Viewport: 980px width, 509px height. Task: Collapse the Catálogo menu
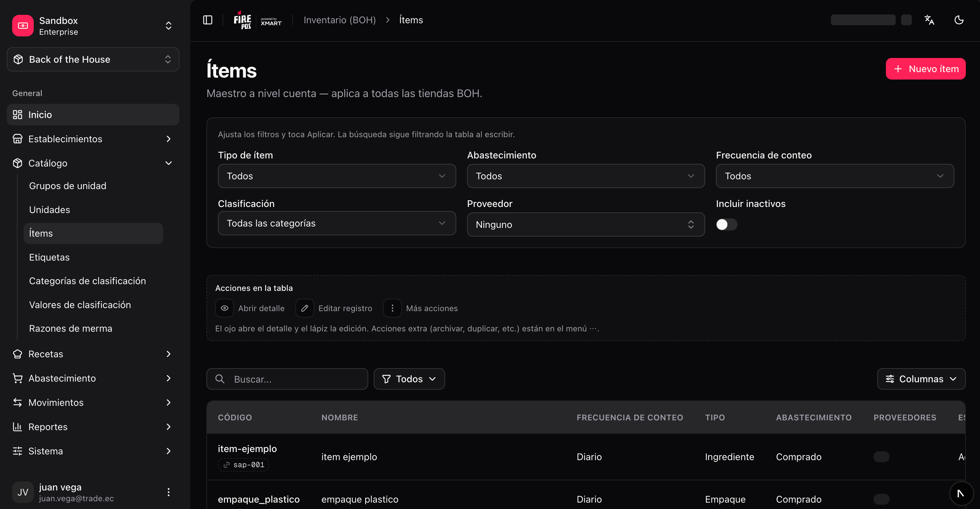click(x=93, y=163)
